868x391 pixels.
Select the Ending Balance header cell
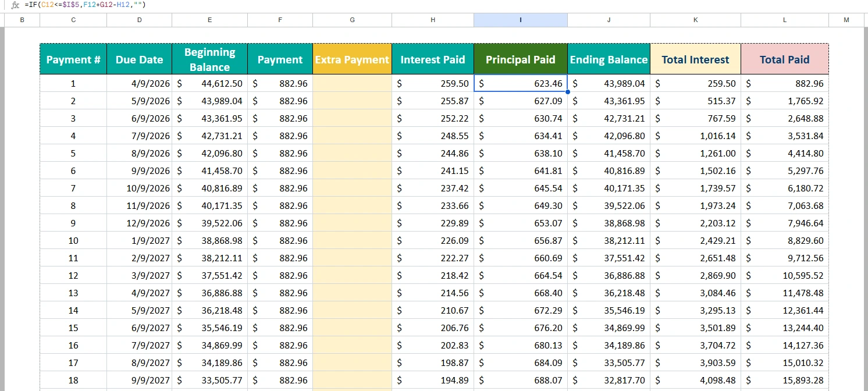click(609, 59)
